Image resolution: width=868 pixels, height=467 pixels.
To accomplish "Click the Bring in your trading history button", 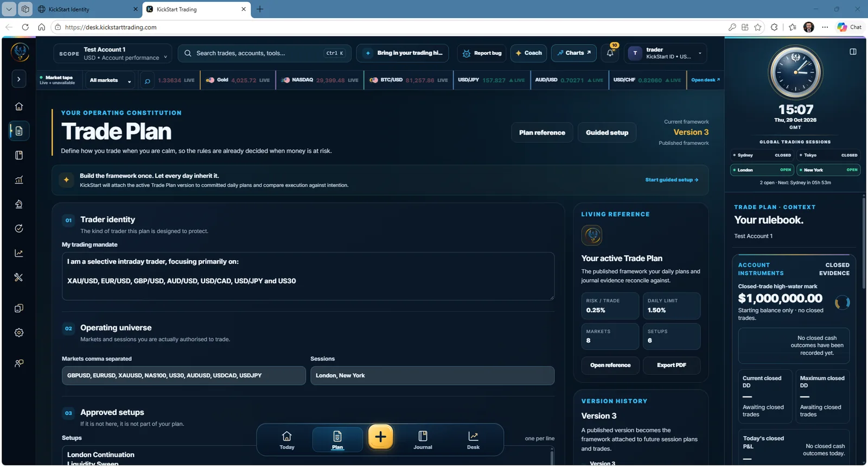I will pyautogui.click(x=403, y=53).
